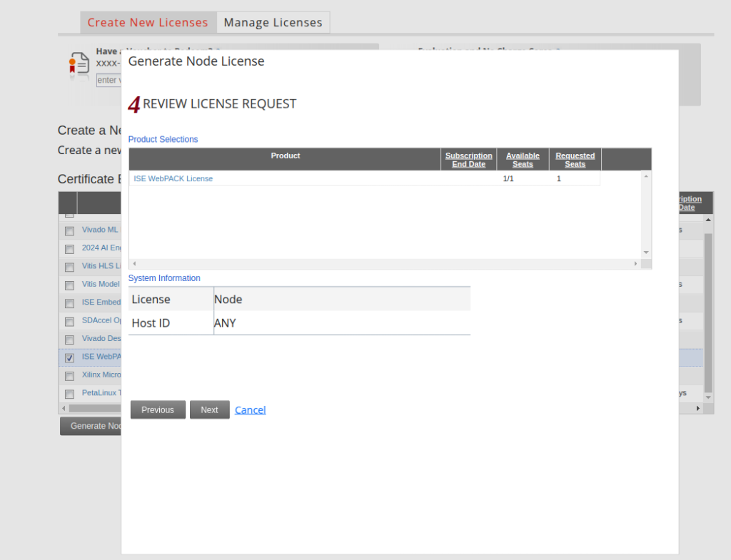Check the ISE Embedded checkbox

click(69, 304)
